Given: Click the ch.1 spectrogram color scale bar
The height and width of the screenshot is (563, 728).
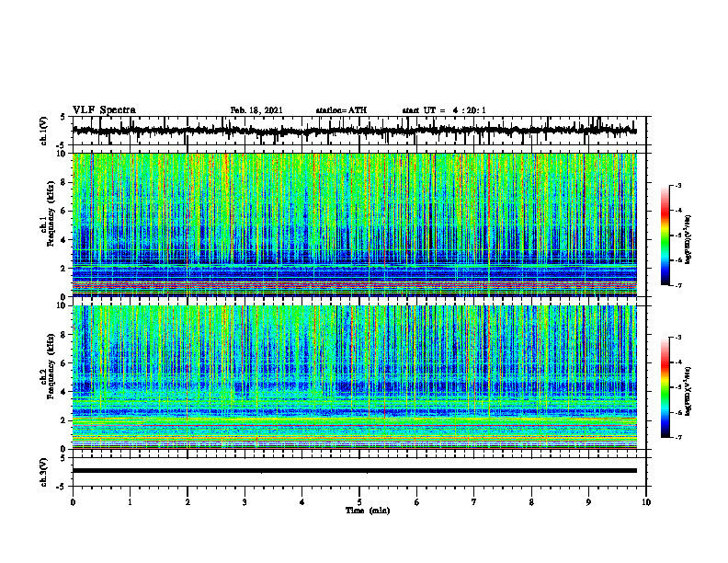Looking at the screenshot, I should 665,236.
